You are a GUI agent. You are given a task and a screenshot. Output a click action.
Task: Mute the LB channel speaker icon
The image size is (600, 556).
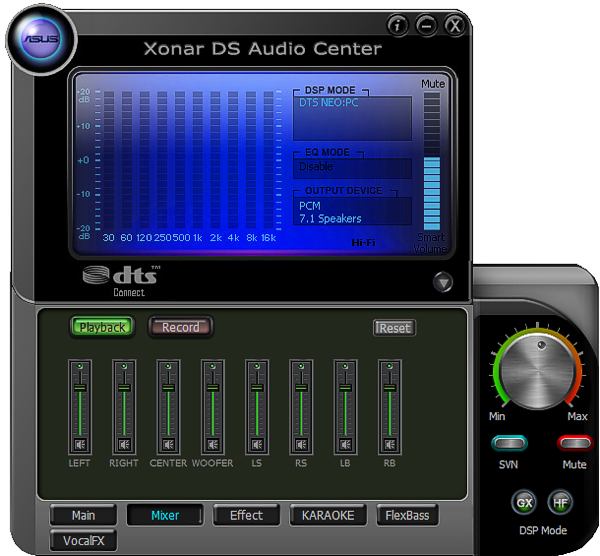(x=345, y=445)
